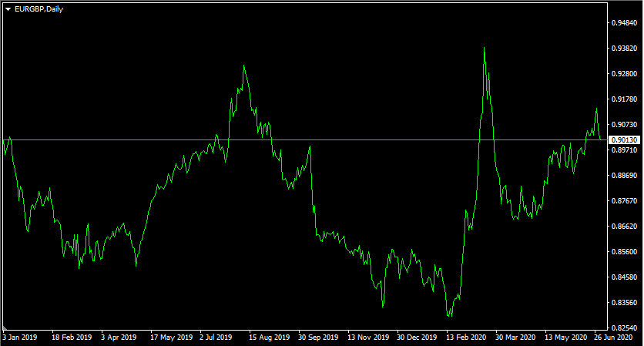Screen dimensions: 644x346
Task: Click the 0.93820 price axis value
Action: click(624, 48)
